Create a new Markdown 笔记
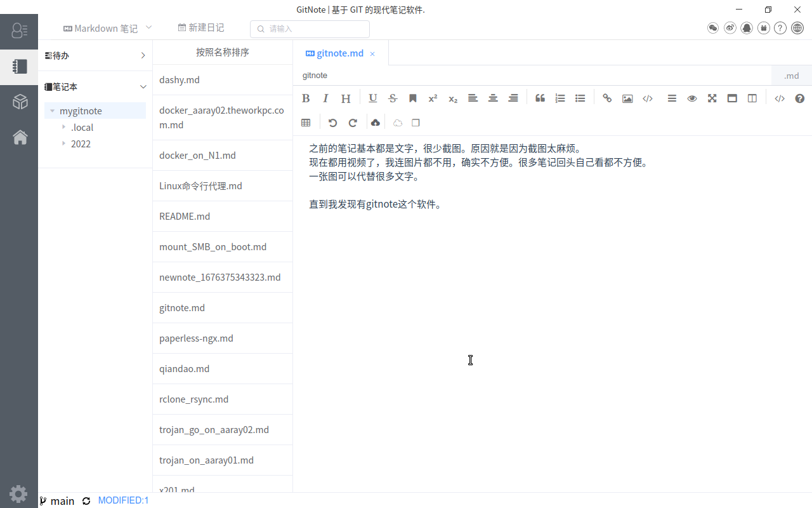This screenshot has width=812, height=508. pyautogui.click(x=100, y=28)
